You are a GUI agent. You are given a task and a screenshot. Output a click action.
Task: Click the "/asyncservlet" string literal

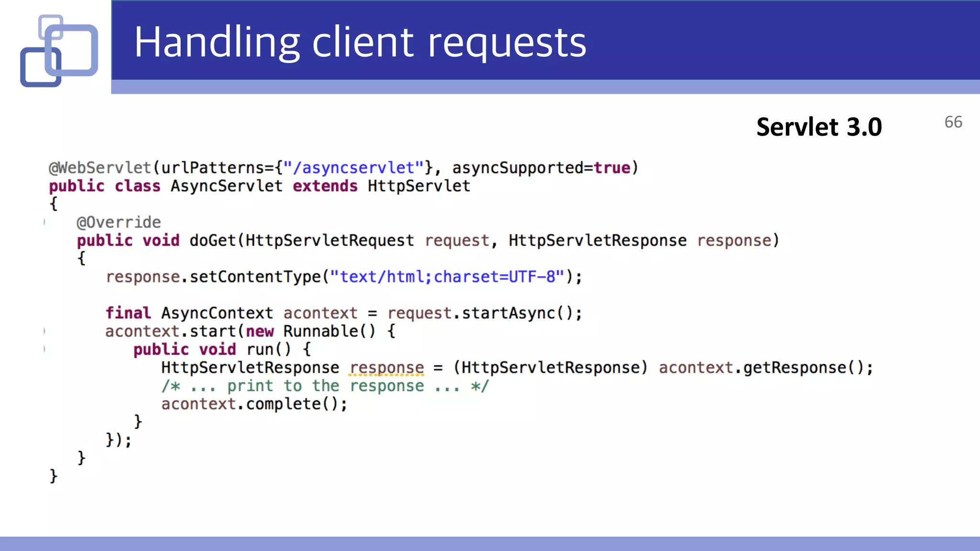pos(354,168)
